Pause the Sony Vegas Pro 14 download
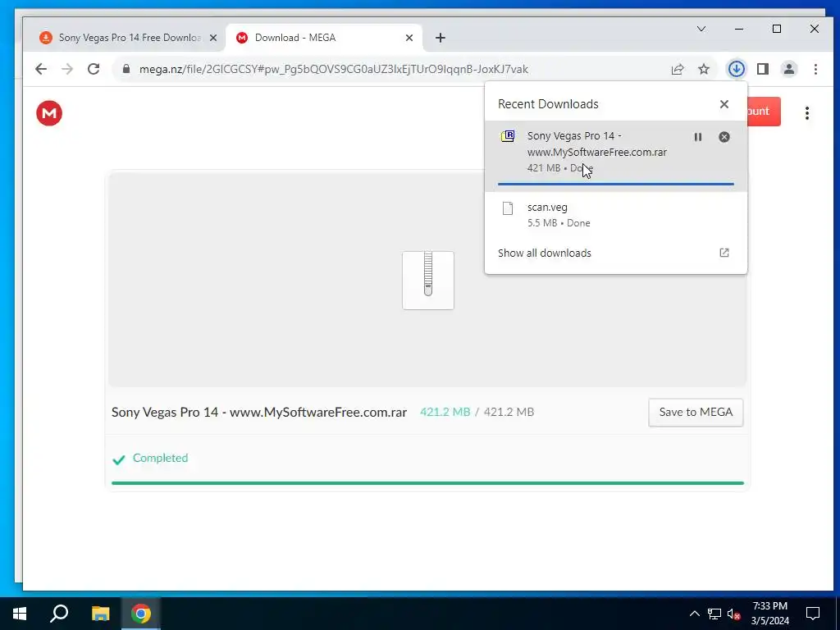Screen dimensions: 840x630 click(x=697, y=137)
